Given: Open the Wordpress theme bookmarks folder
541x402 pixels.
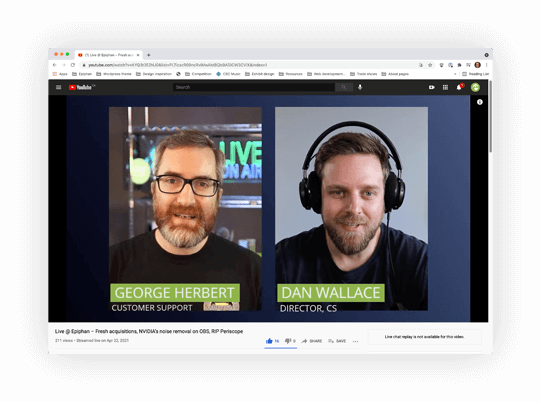Looking at the screenshot, I should 114,74.
